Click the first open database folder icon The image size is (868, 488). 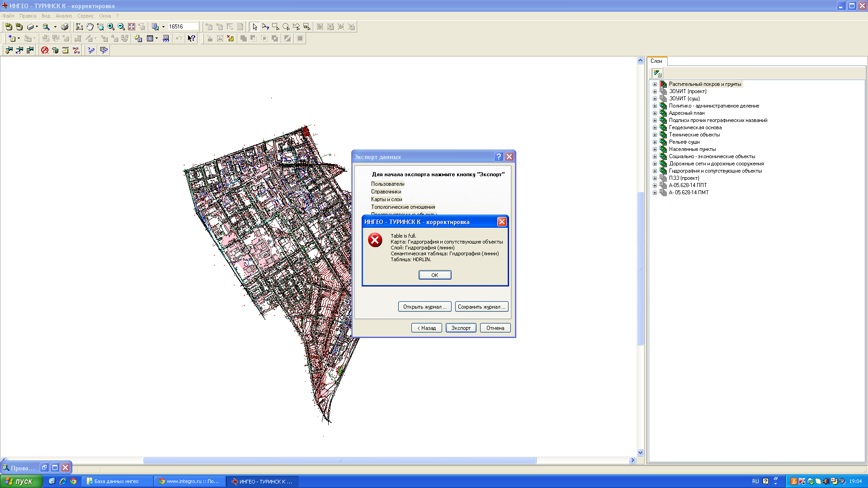point(9,27)
